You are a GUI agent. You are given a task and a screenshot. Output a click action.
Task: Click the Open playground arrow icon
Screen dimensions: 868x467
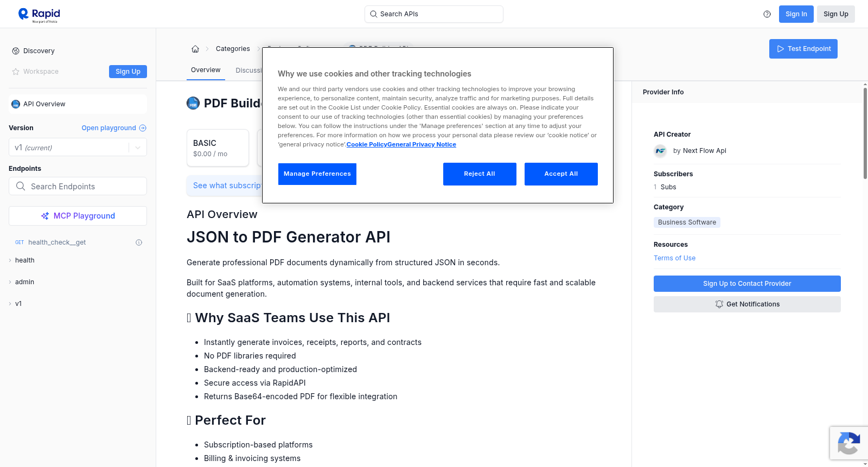(143, 128)
